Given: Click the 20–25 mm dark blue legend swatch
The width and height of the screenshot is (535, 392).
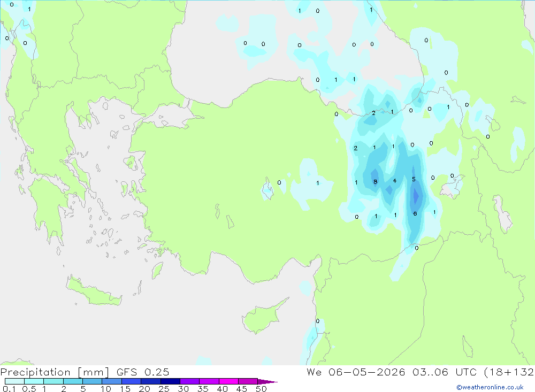Looking at the screenshot, I should (151, 381).
